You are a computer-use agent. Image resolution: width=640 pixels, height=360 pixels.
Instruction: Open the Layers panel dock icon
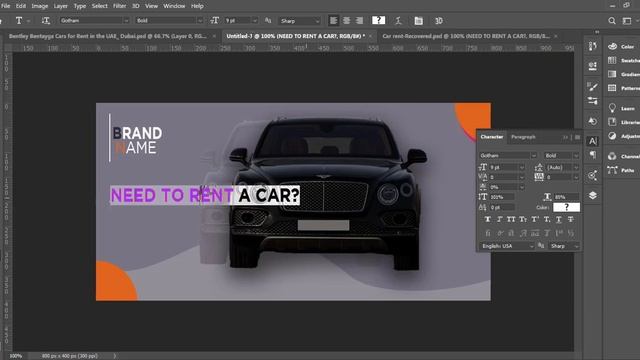593,196
